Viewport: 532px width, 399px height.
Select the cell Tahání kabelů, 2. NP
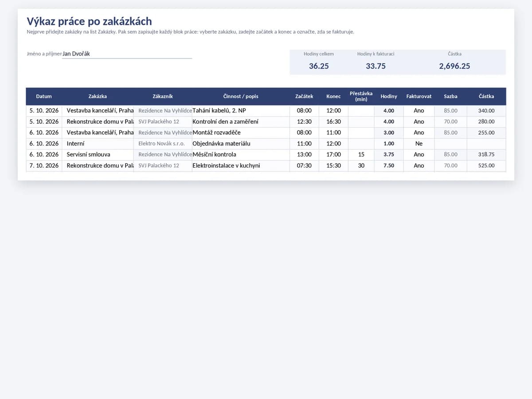241,111
